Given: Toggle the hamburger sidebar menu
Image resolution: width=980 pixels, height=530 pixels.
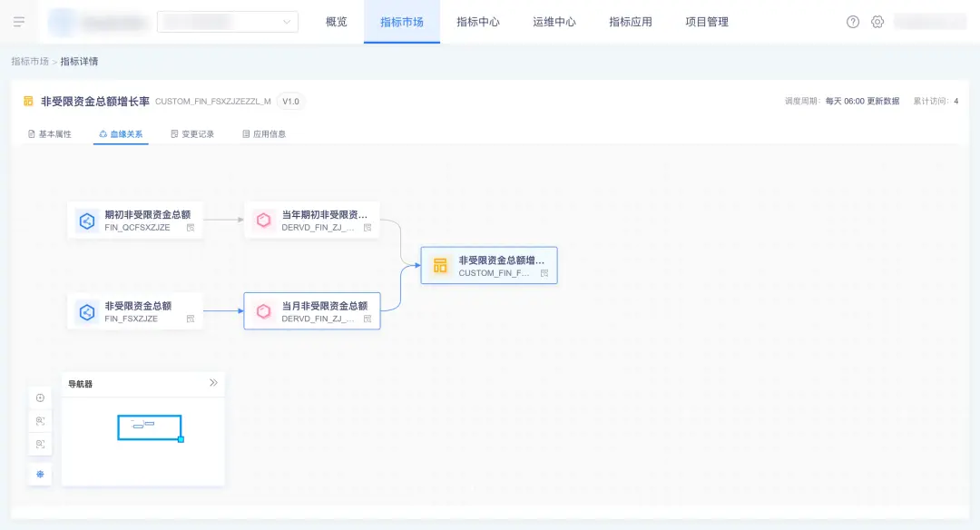Looking at the screenshot, I should click(x=19, y=22).
